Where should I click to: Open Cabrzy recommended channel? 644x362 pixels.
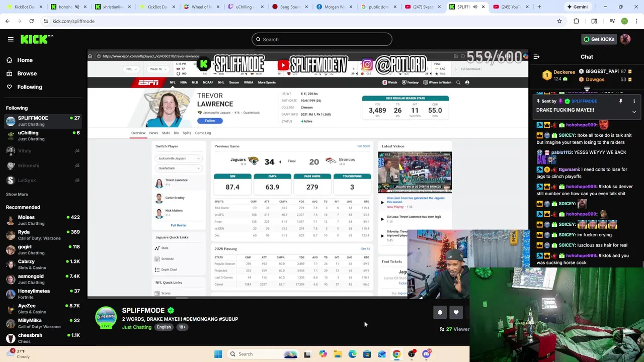tap(43, 264)
